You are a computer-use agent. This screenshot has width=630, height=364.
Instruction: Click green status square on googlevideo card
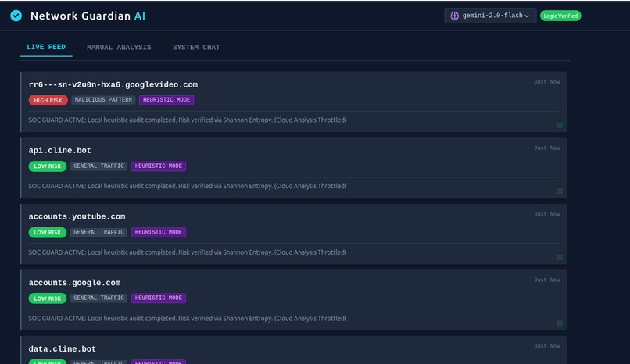point(560,125)
